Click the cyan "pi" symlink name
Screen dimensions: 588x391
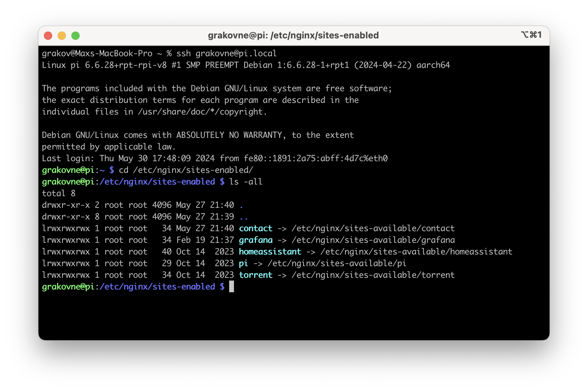[x=244, y=263]
